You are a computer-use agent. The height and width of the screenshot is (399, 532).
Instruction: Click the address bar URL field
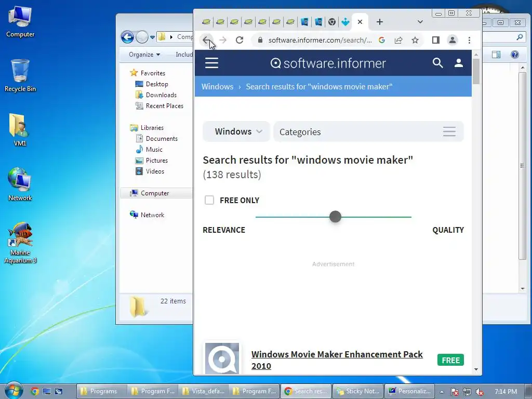tap(320, 40)
